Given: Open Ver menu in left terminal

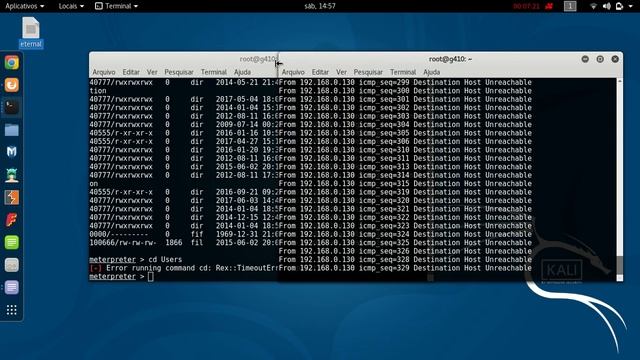Looking at the screenshot, I should 152,72.
